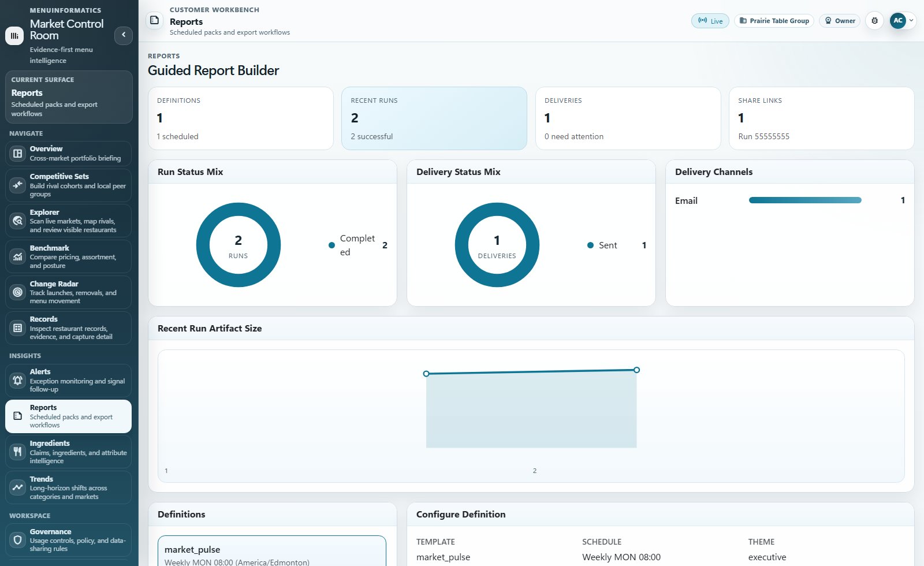Image resolution: width=924 pixels, height=566 pixels.
Task: Select the Share Links summary card
Action: [822, 118]
